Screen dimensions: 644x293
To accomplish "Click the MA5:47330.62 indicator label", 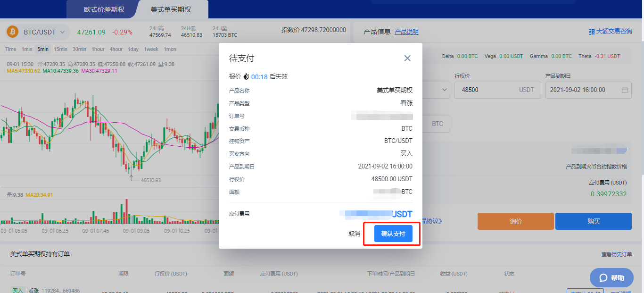I will 23,71.
